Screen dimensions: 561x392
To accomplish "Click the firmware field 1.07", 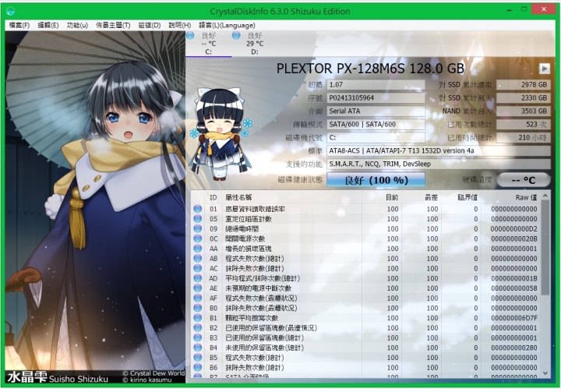I will pos(376,85).
